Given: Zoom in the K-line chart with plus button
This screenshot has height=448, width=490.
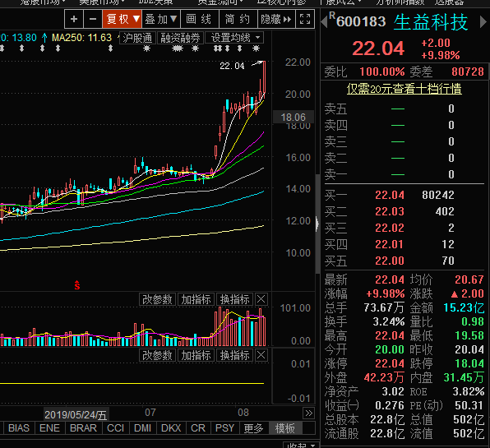Looking at the screenshot, I should (74, 19).
